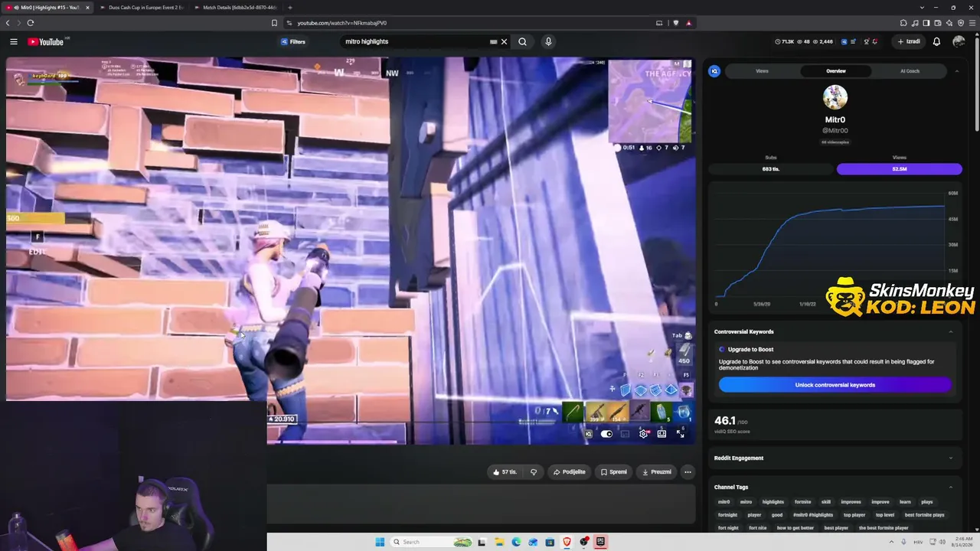Bookmark this page in the address bar
Screen dimensions: 980x551
click(274, 23)
